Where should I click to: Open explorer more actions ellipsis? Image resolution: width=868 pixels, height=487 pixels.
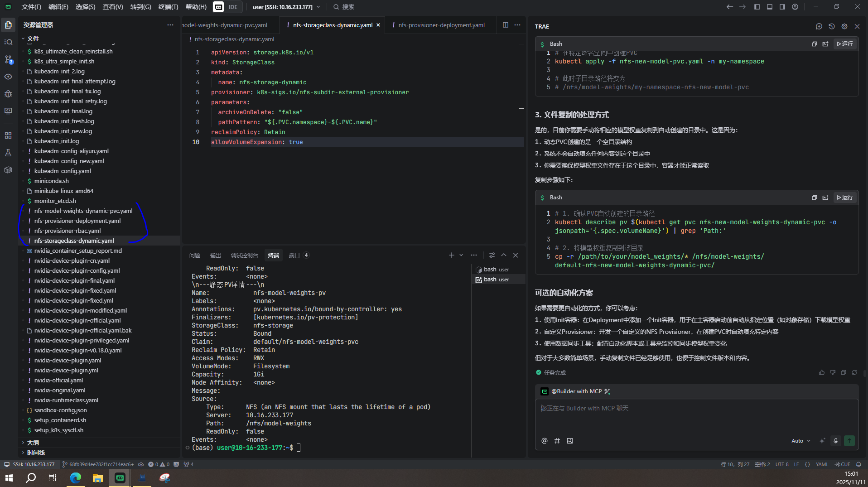(x=170, y=25)
